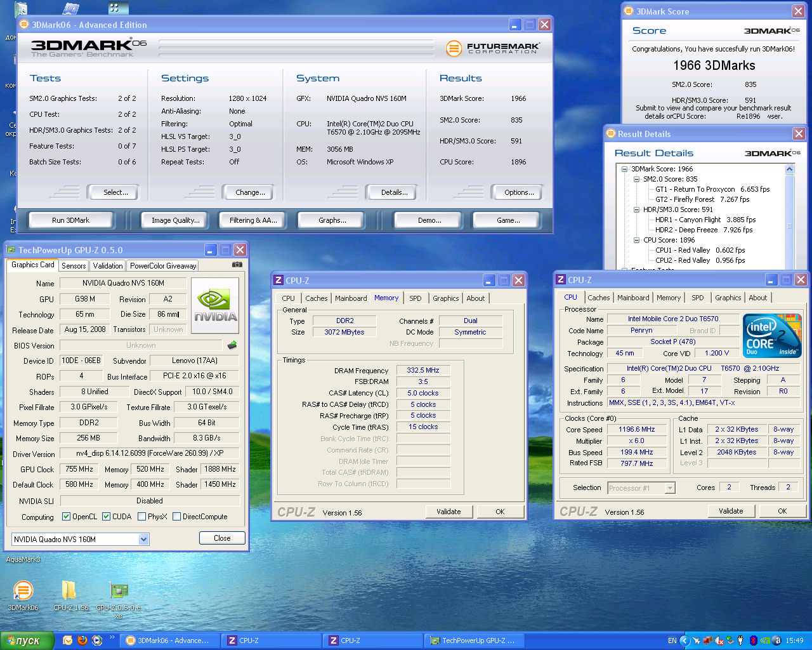Click the Close button in GPU-Z
This screenshot has width=812, height=650.
[x=222, y=538]
